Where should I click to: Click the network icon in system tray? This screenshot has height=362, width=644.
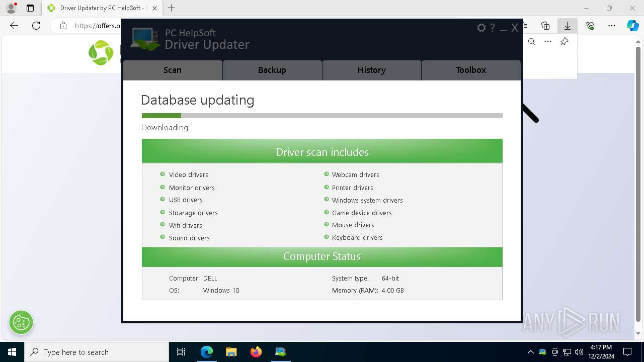tap(567, 352)
